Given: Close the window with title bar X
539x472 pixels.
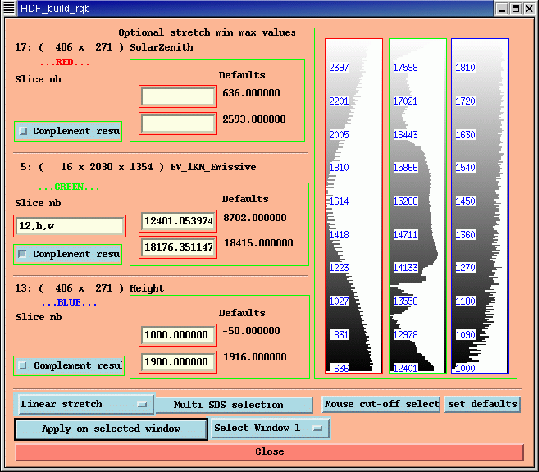Looking at the screenshot, I should [529, 8].
